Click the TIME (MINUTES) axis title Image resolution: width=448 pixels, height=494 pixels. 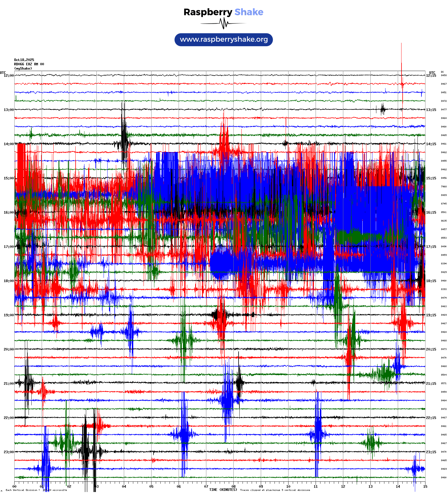223,490
